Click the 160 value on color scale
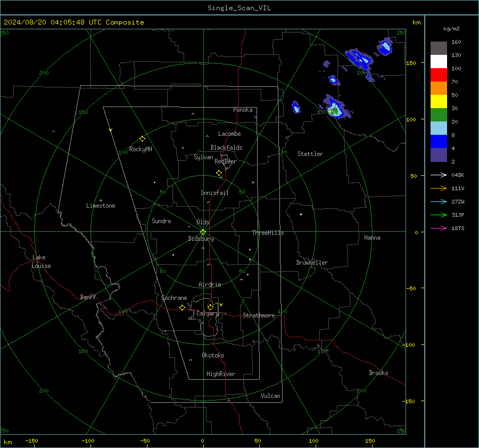 pos(456,42)
